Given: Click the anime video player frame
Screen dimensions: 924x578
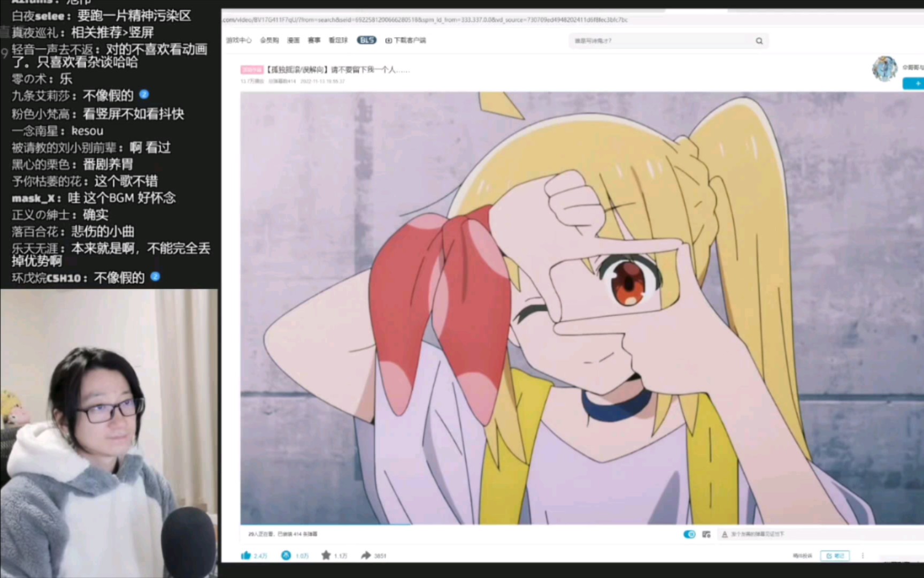Looking at the screenshot, I should [x=582, y=308].
